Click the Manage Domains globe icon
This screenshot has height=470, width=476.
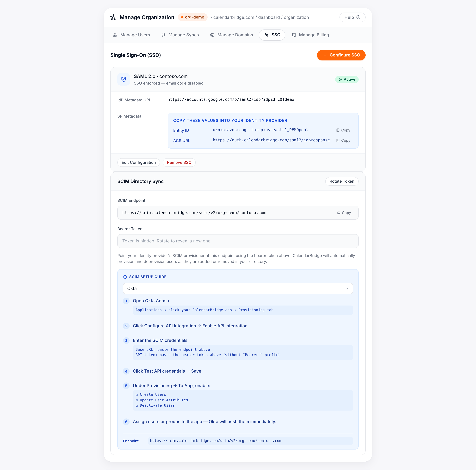[212, 35]
